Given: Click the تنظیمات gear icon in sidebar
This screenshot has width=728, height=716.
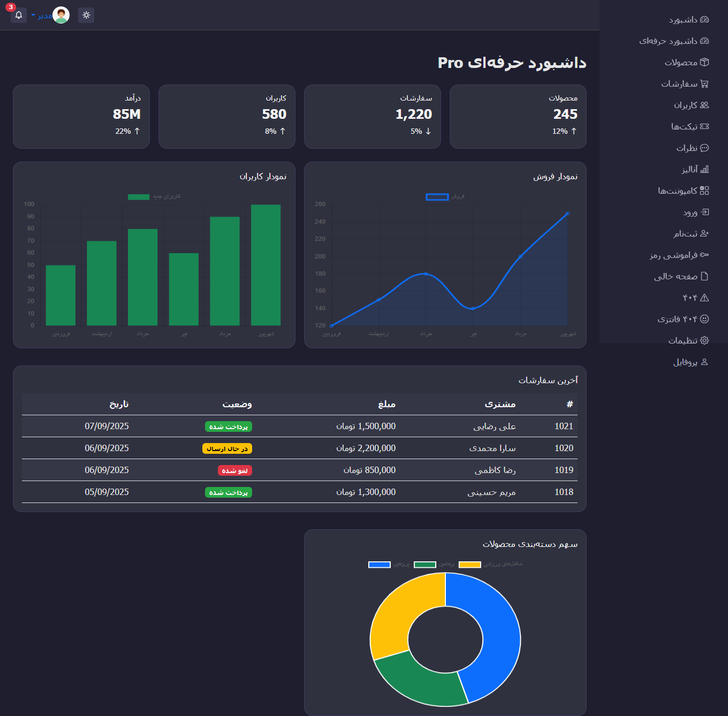Looking at the screenshot, I should coord(704,340).
